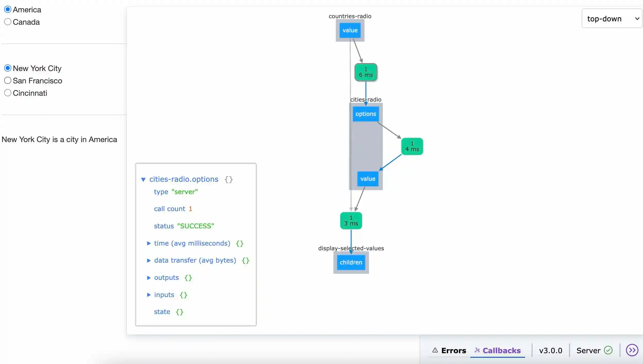Click the children node under display-selected-values
Screen dimensions: 643x364
(x=351, y=262)
